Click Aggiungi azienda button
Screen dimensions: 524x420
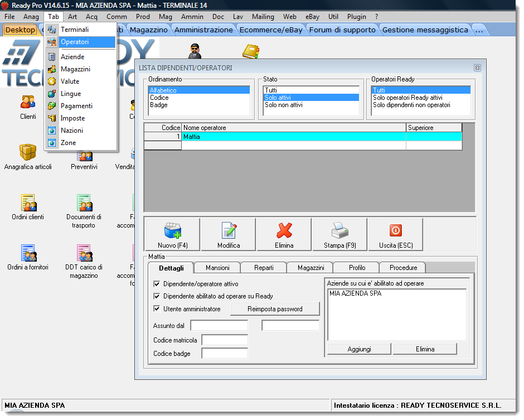359,350
